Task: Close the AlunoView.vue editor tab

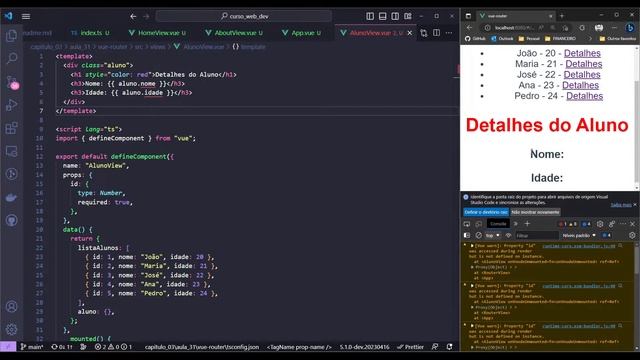Action: point(410,33)
